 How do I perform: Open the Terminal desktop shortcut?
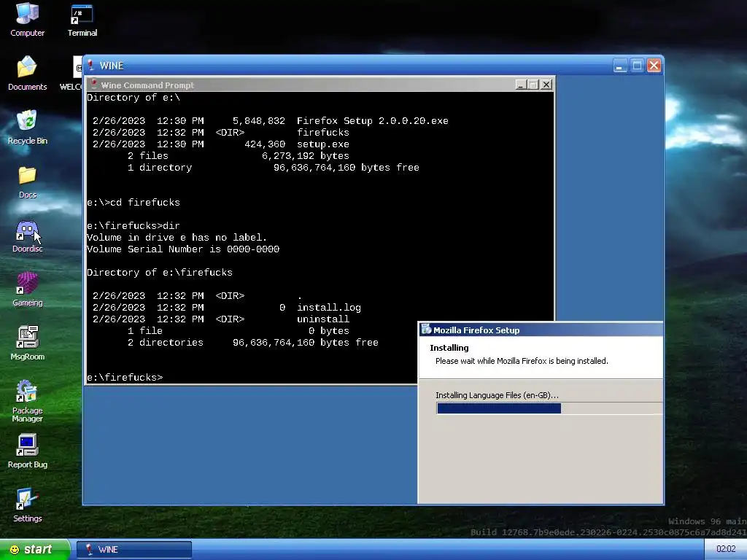point(82,20)
